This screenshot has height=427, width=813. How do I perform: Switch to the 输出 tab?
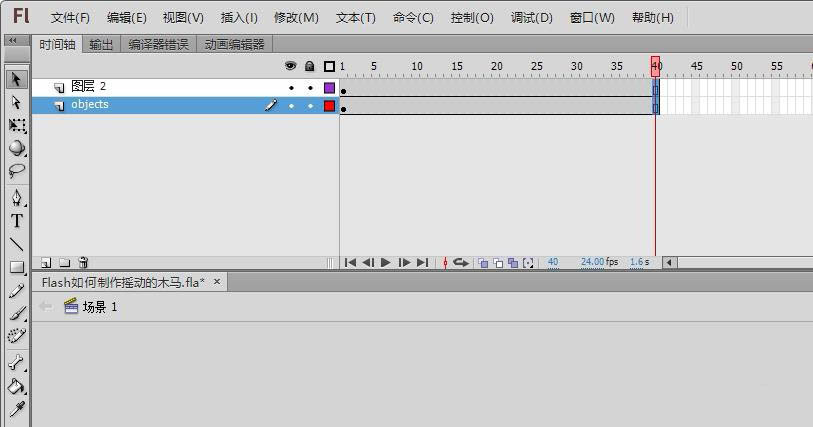101,45
